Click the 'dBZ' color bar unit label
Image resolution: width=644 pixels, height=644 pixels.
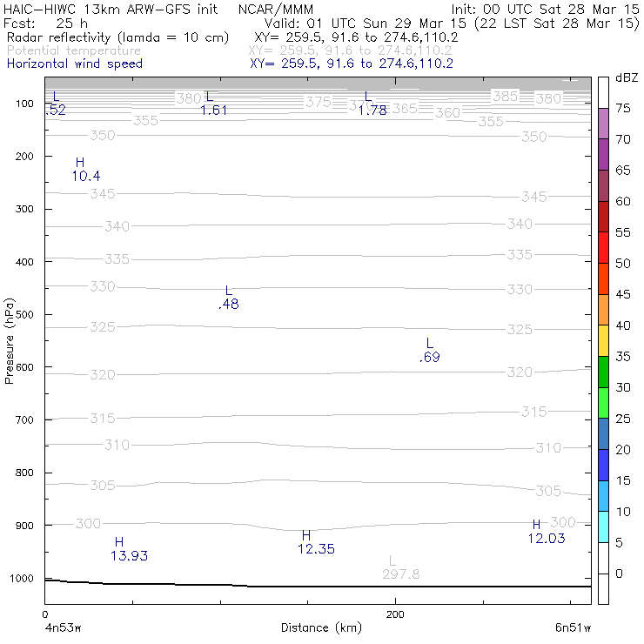627,77
